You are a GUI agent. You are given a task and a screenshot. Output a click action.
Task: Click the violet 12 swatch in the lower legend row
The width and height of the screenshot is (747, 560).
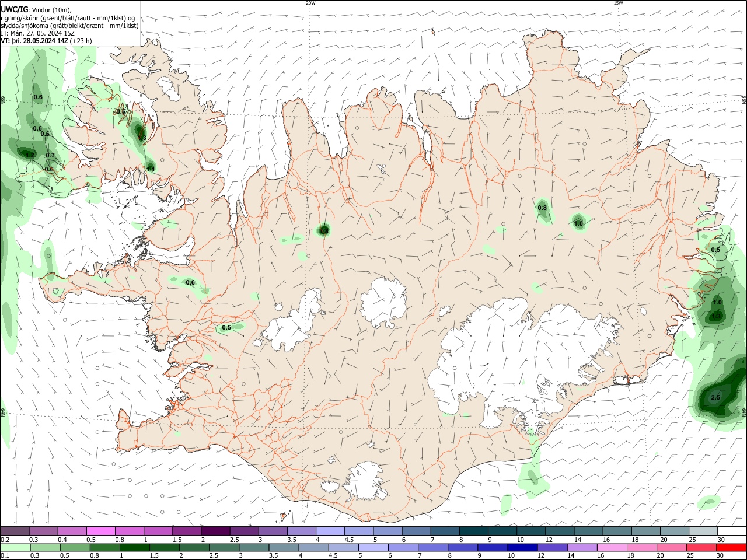coord(552,547)
